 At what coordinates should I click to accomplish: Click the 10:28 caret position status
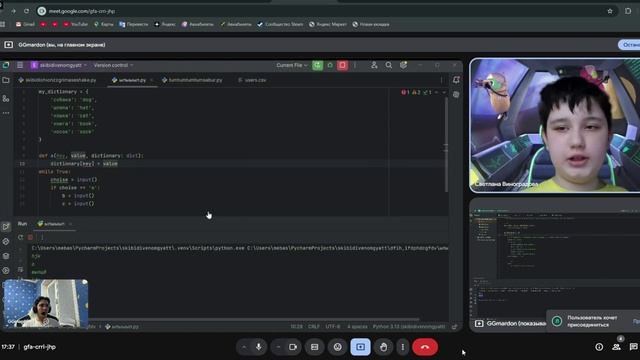pos(296,327)
